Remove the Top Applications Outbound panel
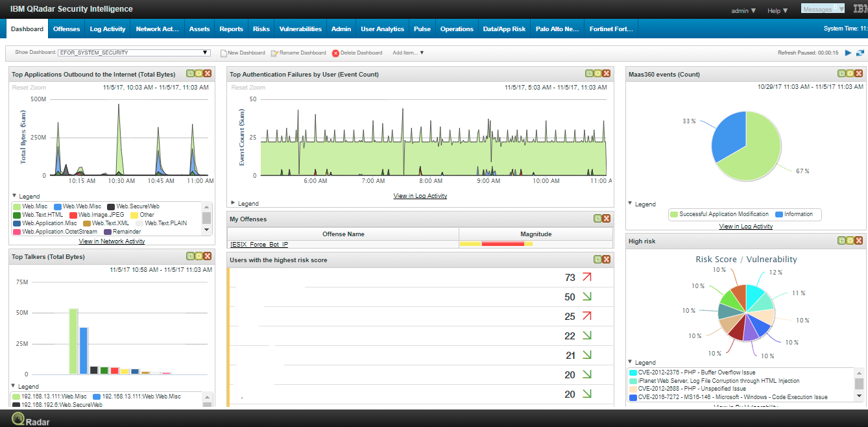The height and width of the screenshot is (427, 868). [x=207, y=74]
